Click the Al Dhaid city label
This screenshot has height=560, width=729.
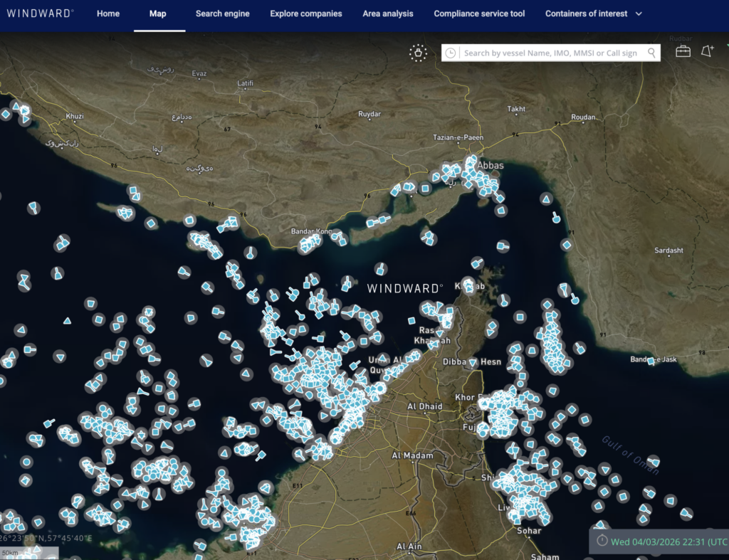[424, 406]
